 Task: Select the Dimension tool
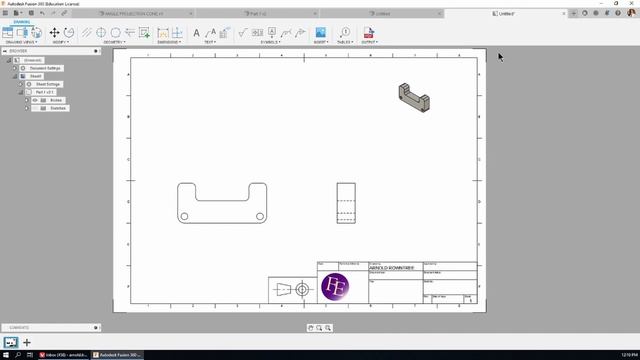163,33
